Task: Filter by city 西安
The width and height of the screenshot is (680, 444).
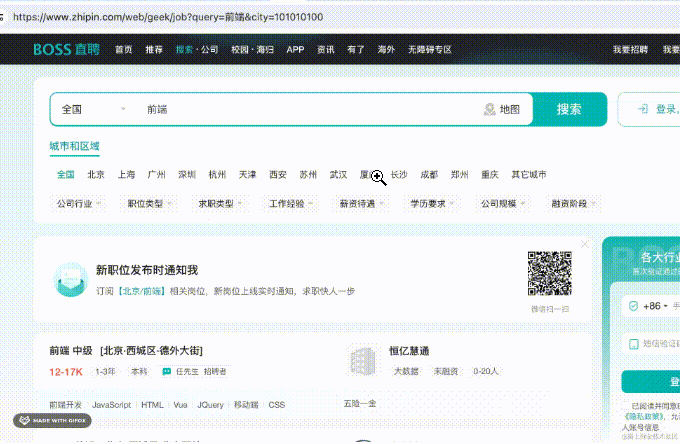Action: click(278, 174)
